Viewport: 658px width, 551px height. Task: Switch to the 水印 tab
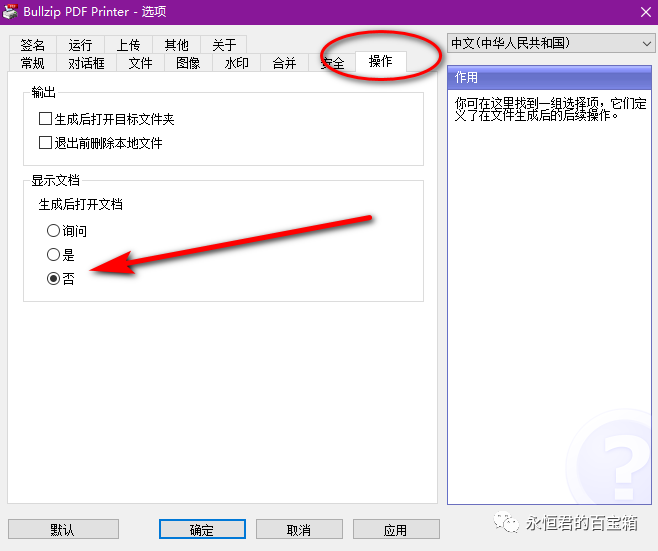pyautogui.click(x=236, y=63)
